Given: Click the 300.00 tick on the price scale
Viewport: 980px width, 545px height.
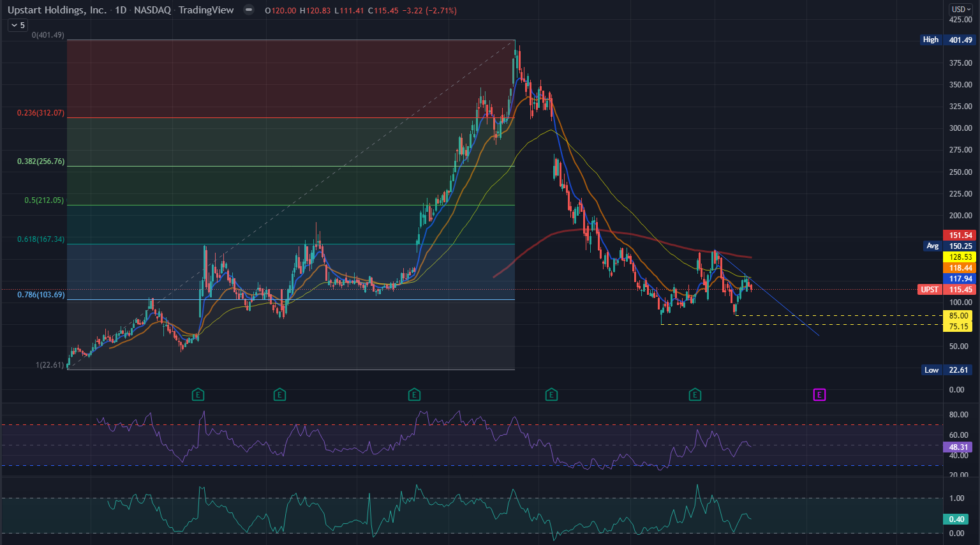Looking at the screenshot, I should [961, 128].
